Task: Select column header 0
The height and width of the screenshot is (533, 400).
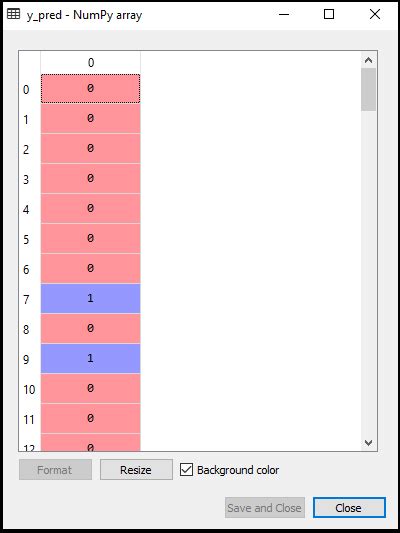Action: 90,63
